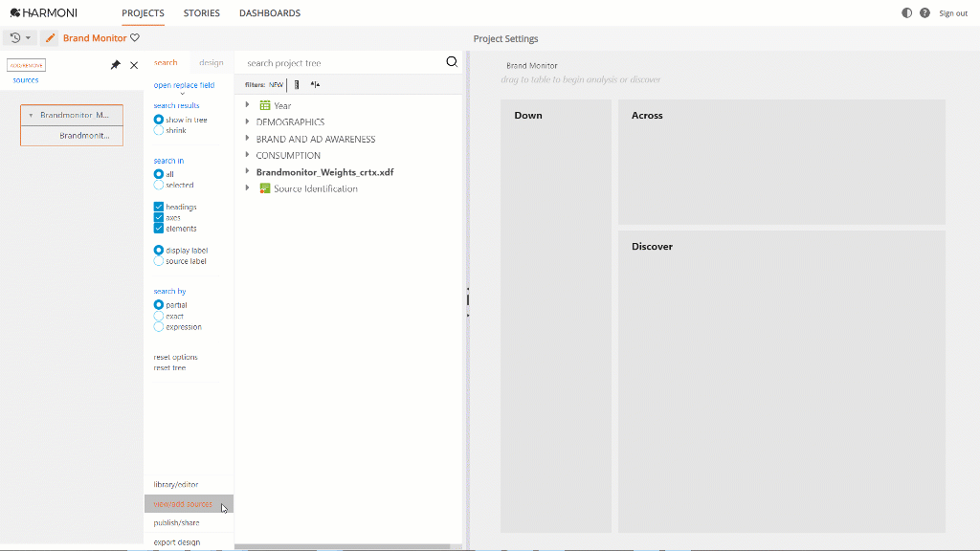Click the ADD/REMOVE sources button

click(x=26, y=65)
